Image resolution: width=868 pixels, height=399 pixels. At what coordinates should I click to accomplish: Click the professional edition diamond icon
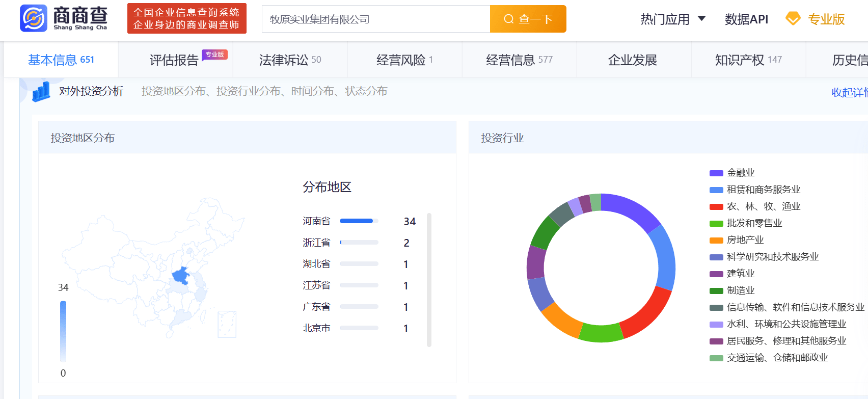(x=793, y=19)
